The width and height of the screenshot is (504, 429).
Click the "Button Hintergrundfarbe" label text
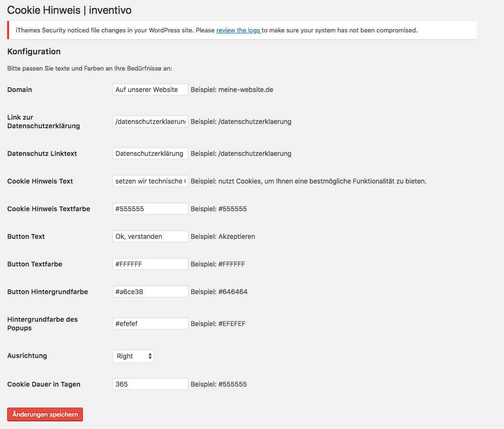(x=48, y=292)
